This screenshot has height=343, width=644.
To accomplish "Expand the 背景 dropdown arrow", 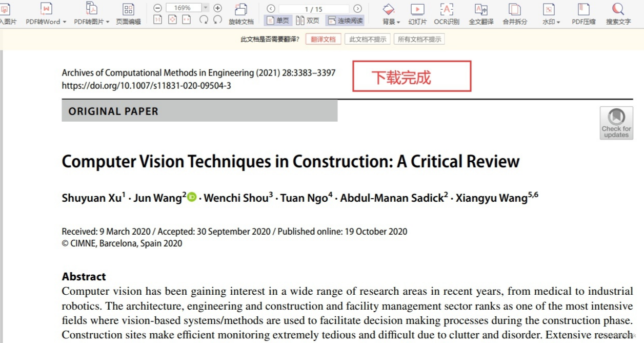I will (x=398, y=22).
